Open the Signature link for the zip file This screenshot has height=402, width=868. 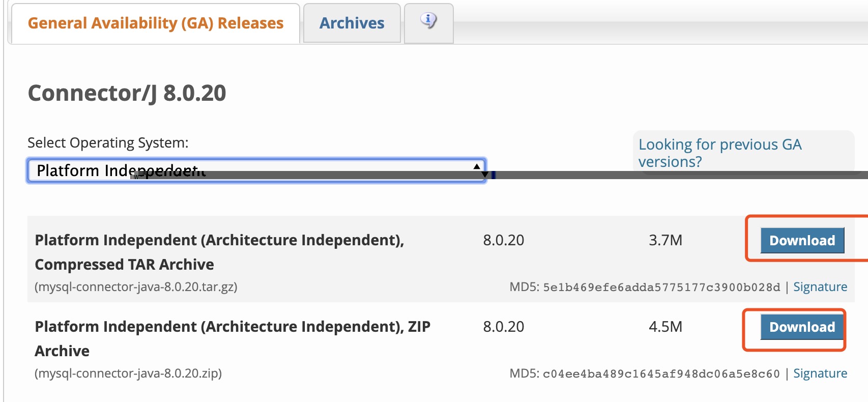820,374
